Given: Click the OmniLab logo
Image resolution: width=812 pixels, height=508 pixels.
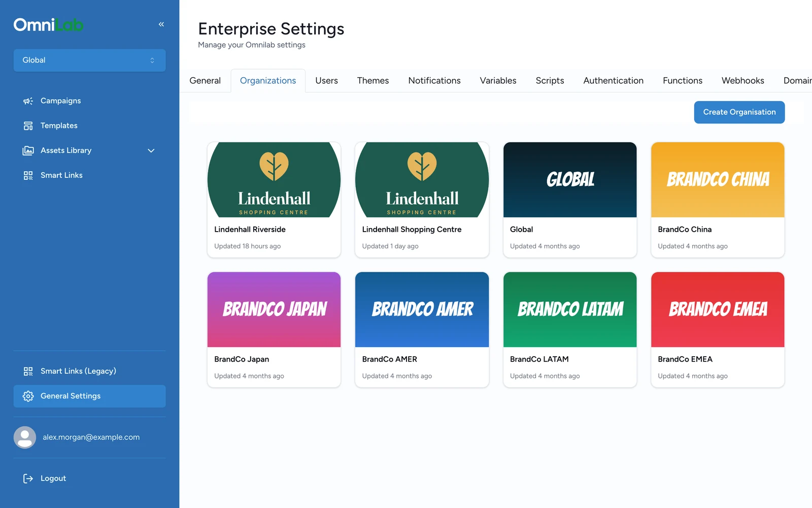Looking at the screenshot, I should pyautogui.click(x=48, y=25).
